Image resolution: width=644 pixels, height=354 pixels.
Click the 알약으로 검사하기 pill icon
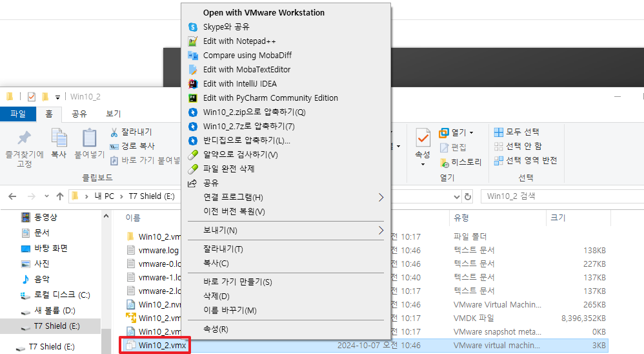click(193, 155)
